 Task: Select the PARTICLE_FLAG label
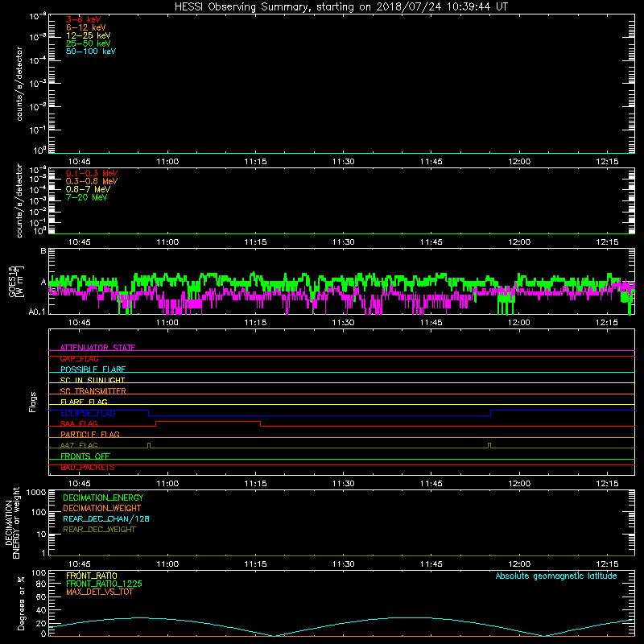coord(90,434)
